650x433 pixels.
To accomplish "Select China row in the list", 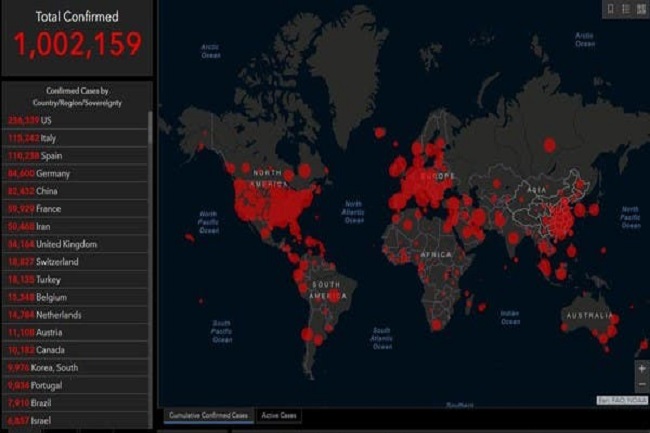I will coord(60,191).
